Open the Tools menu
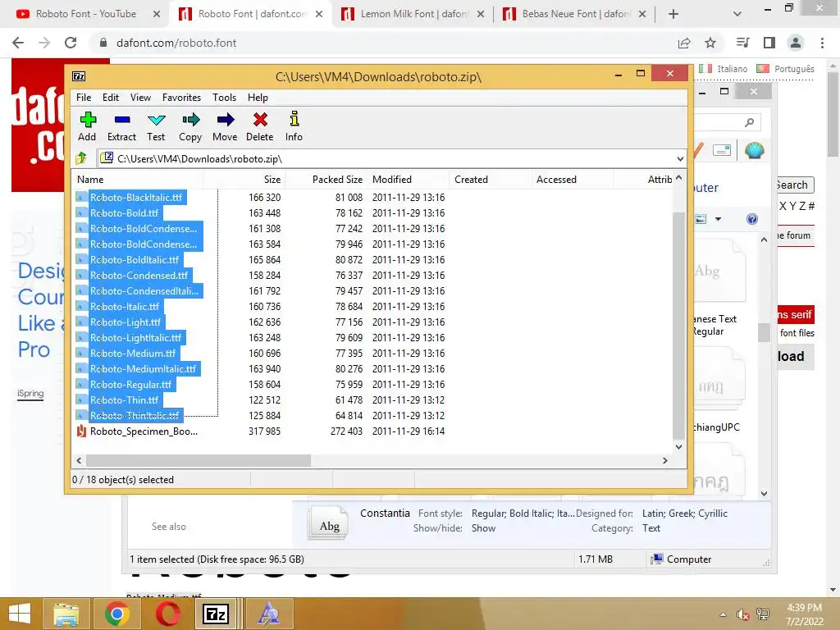The height and width of the screenshot is (630, 840). [x=224, y=97]
